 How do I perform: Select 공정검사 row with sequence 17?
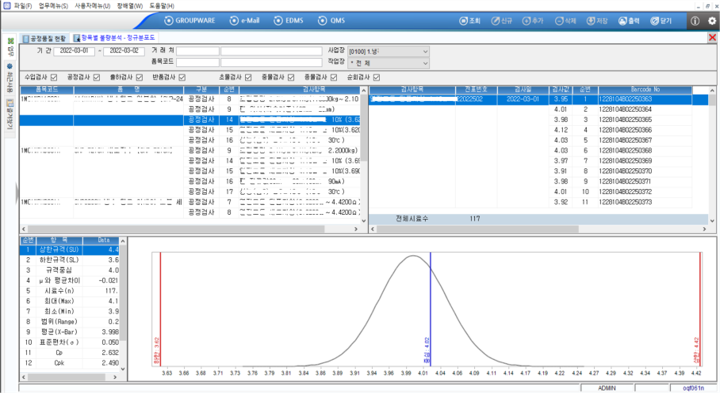click(190, 192)
